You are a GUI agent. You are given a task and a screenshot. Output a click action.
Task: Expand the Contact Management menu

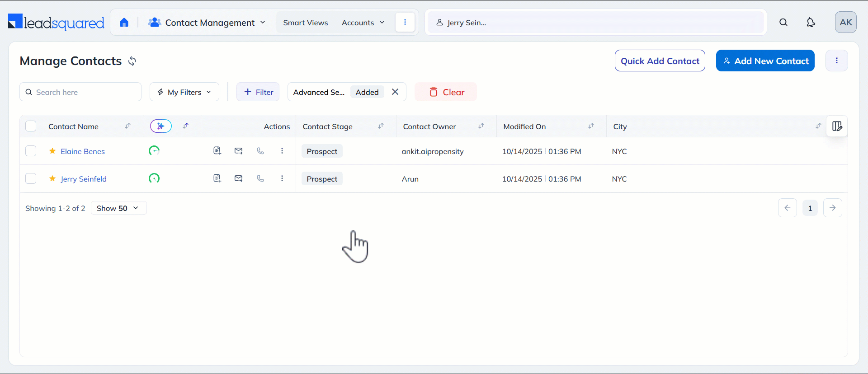click(207, 23)
